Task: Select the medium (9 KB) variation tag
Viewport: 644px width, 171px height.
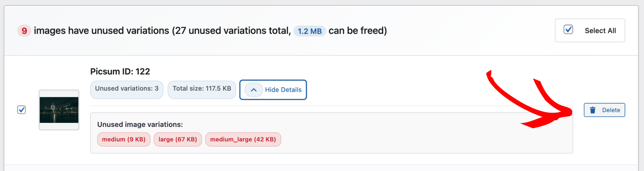Action: 124,139
